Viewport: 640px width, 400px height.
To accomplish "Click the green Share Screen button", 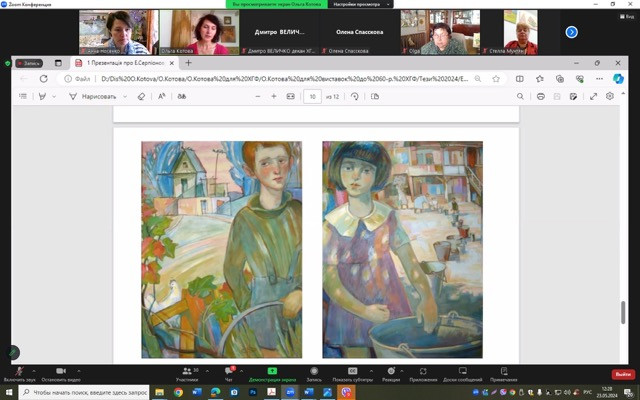I will click(271, 372).
